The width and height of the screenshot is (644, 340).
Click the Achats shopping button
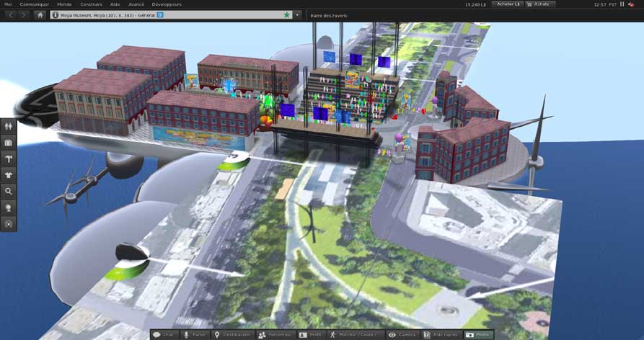(539, 4)
